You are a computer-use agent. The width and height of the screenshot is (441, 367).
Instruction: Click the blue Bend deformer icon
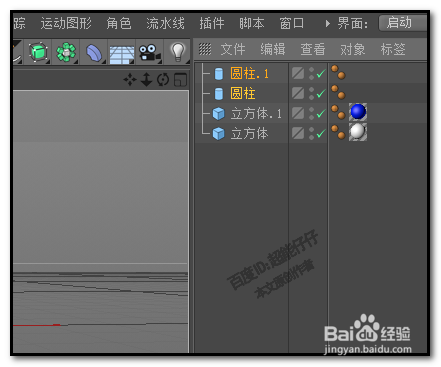click(94, 52)
